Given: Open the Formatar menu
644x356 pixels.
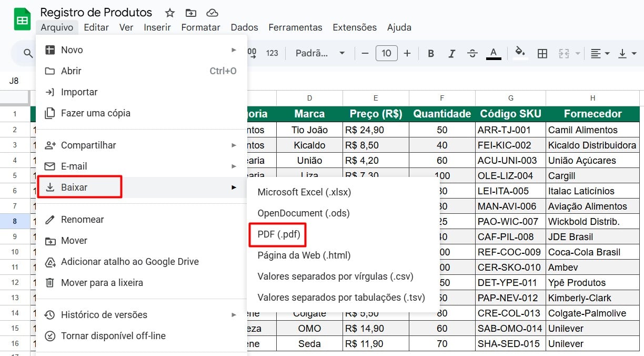Looking at the screenshot, I should (200, 27).
